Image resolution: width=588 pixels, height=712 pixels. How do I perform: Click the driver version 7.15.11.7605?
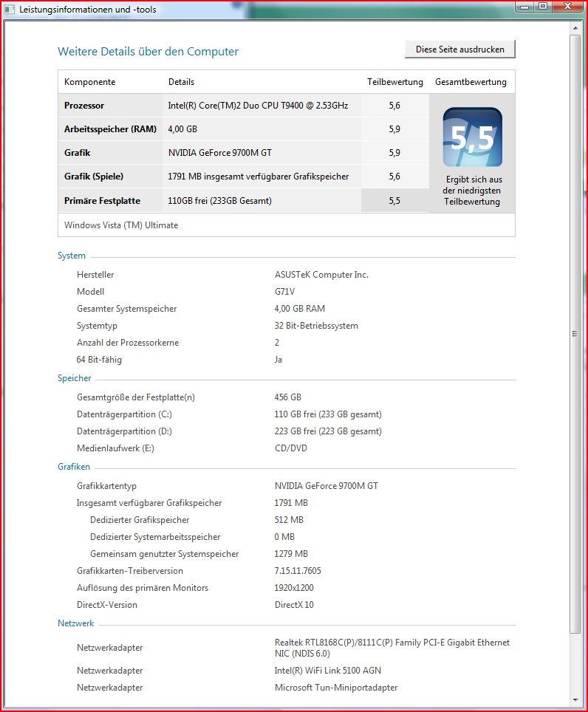click(298, 571)
